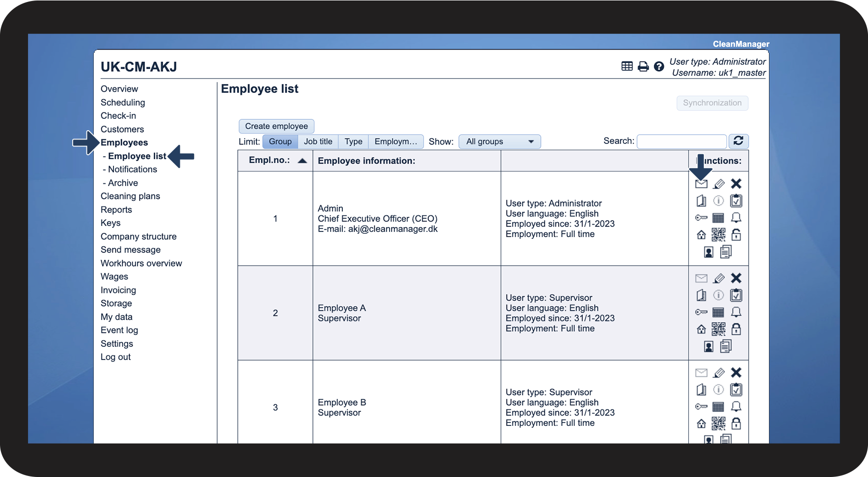Image resolution: width=868 pixels, height=477 pixels.
Task: Click clipboard checklist icon for Employee A
Action: coord(736,295)
